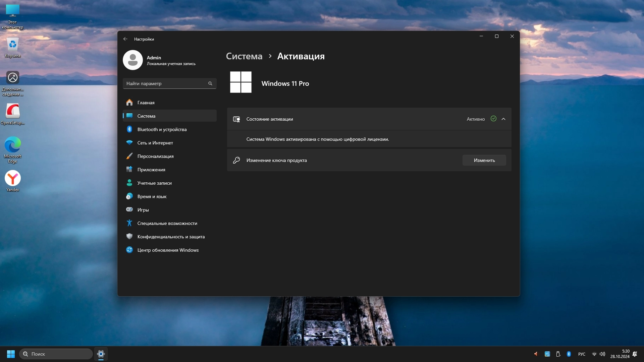
Task: Go to Учетные записи settings
Action: click(x=154, y=183)
